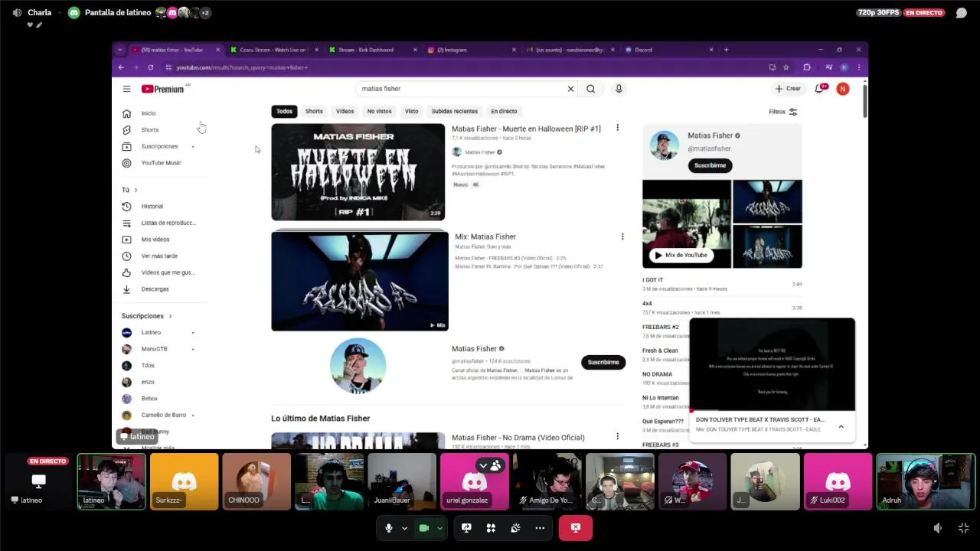Select Subidas recientes filter chip
The width and height of the screenshot is (980, 551).
point(454,112)
